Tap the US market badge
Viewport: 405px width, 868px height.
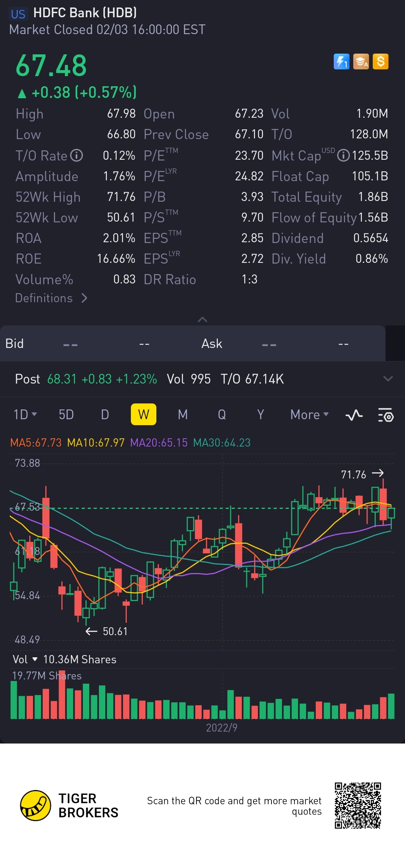coord(18,14)
